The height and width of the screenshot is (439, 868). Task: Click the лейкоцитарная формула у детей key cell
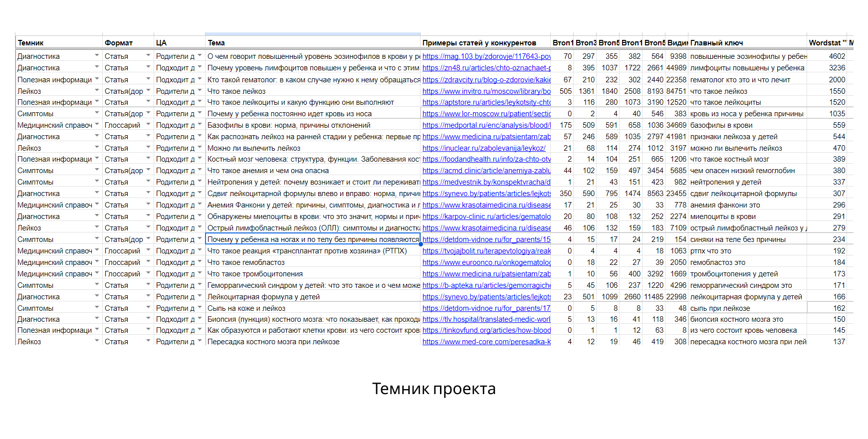click(747, 297)
